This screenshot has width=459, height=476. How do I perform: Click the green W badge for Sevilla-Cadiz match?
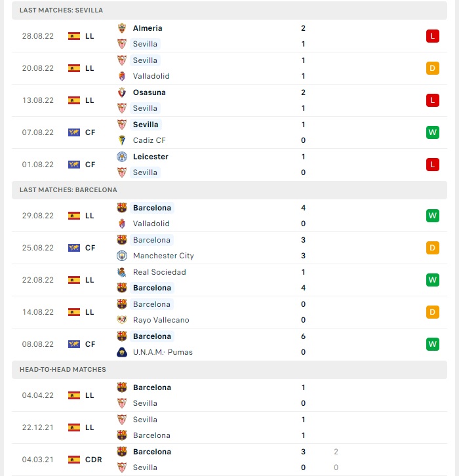433,132
